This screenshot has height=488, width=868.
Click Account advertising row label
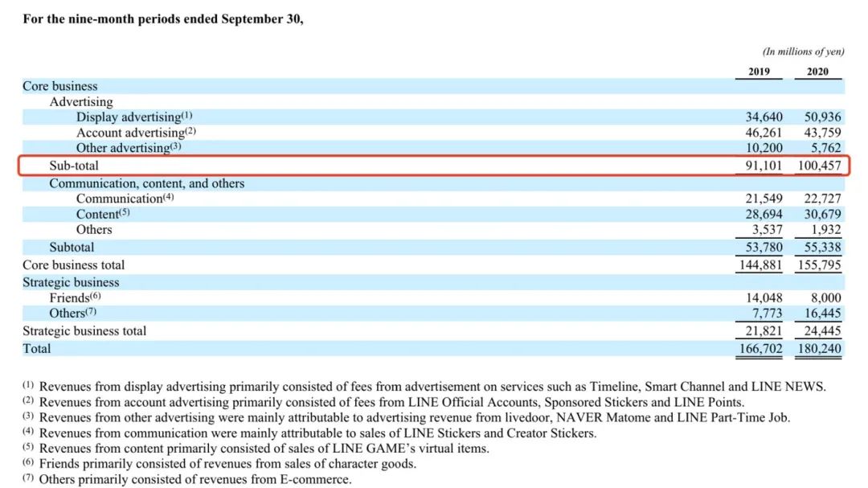coord(136,133)
